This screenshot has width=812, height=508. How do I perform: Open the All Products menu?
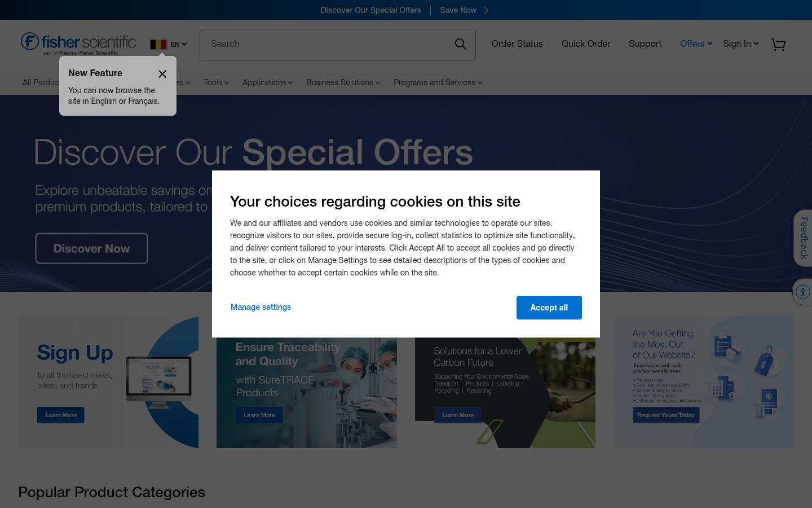41,82
